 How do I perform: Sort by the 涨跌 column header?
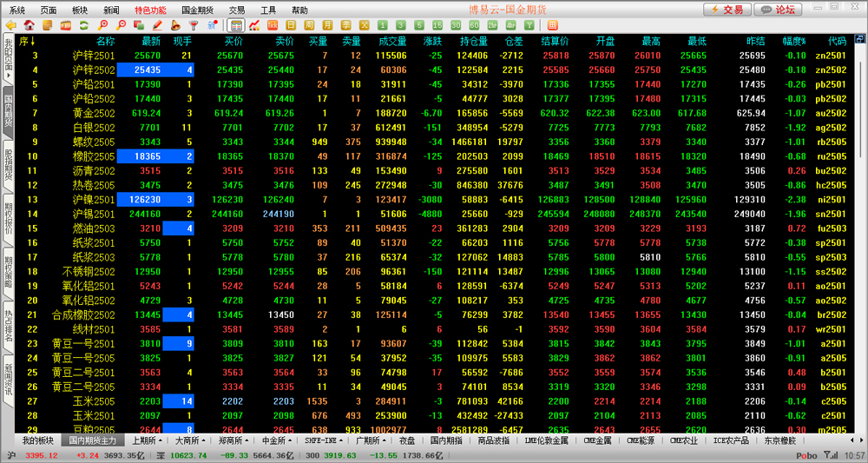432,41
